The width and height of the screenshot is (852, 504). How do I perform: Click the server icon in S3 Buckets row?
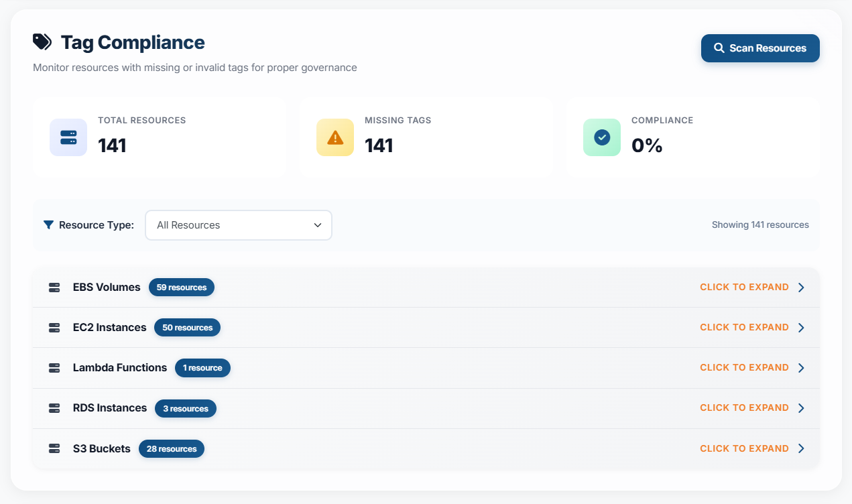(54, 448)
